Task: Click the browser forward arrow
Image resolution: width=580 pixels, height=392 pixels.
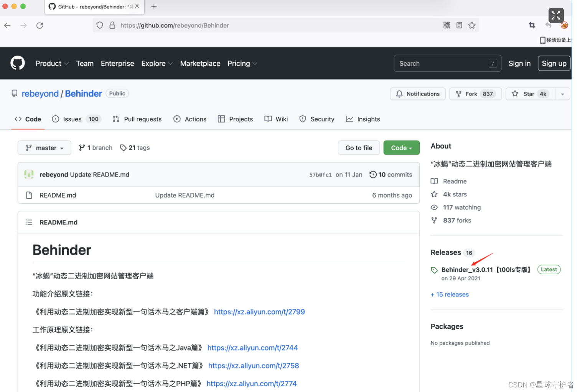Action: click(x=23, y=25)
